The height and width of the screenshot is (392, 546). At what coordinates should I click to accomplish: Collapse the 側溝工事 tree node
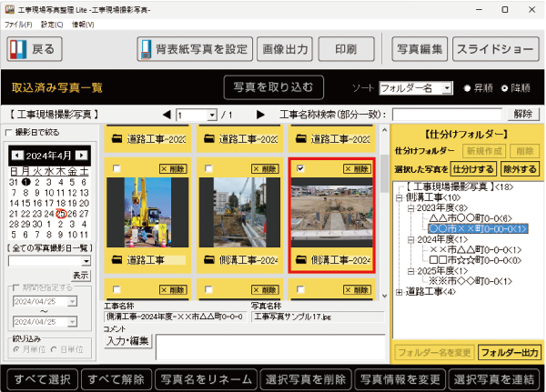[399, 197]
